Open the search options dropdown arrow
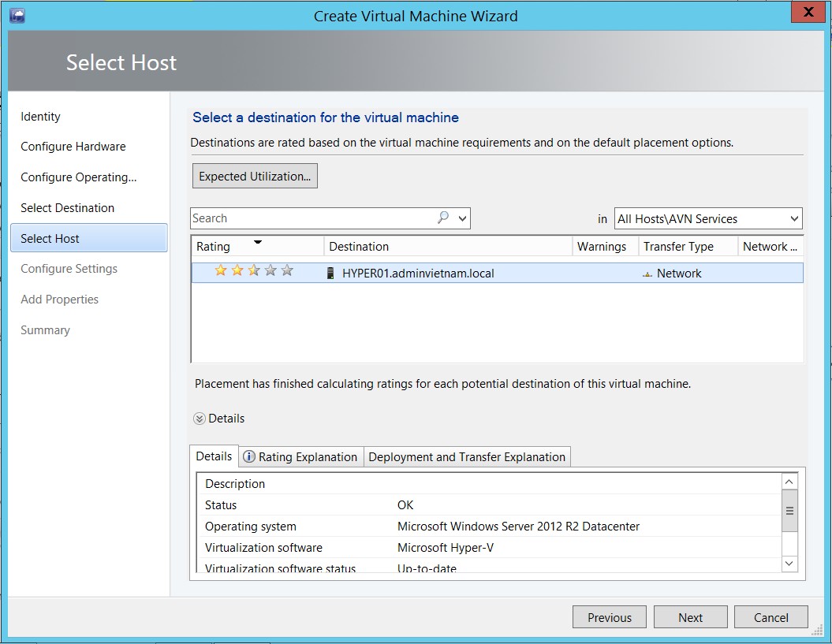832x644 pixels. click(x=463, y=218)
